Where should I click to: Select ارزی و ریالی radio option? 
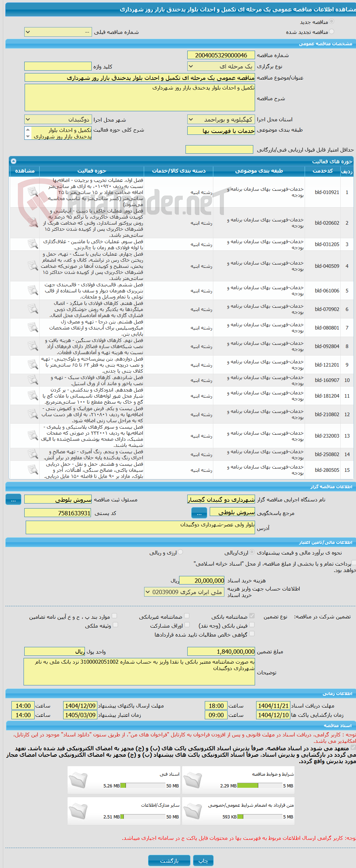[x=180, y=552]
